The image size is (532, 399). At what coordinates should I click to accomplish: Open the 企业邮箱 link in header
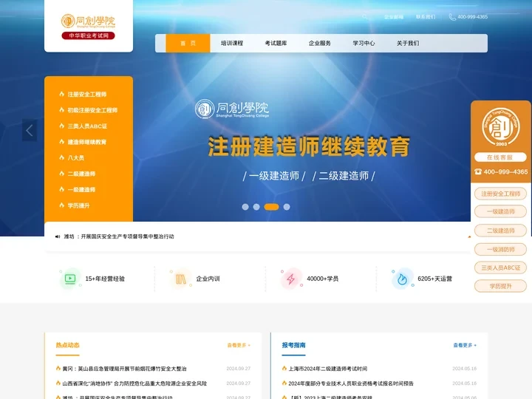pos(394,17)
